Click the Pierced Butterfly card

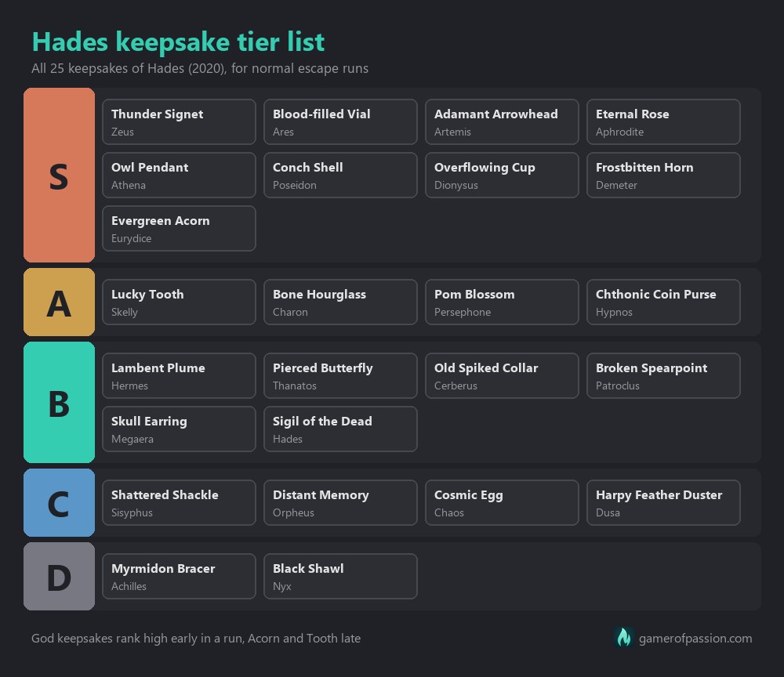click(340, 376)
